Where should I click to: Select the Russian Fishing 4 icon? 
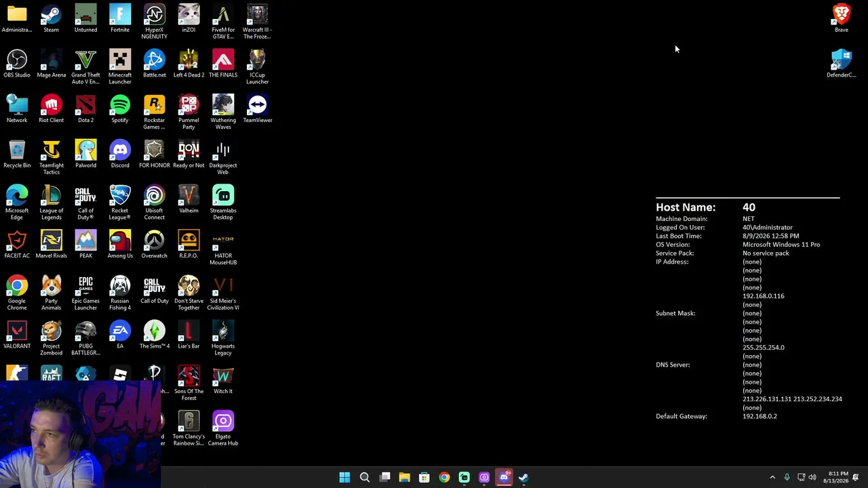click(x=120, y=292)
